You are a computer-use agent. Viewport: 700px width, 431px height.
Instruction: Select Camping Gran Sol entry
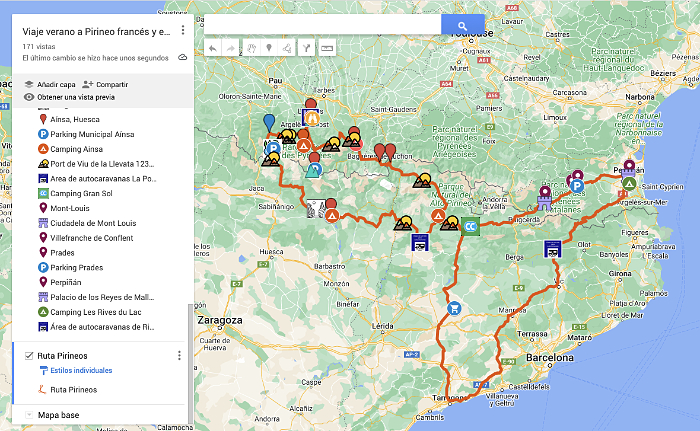coord(81,193)
